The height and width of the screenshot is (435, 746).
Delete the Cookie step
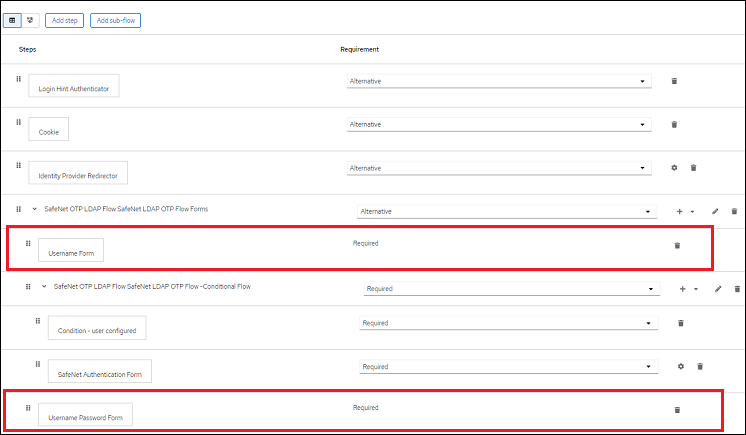click(x=674, y=124)
